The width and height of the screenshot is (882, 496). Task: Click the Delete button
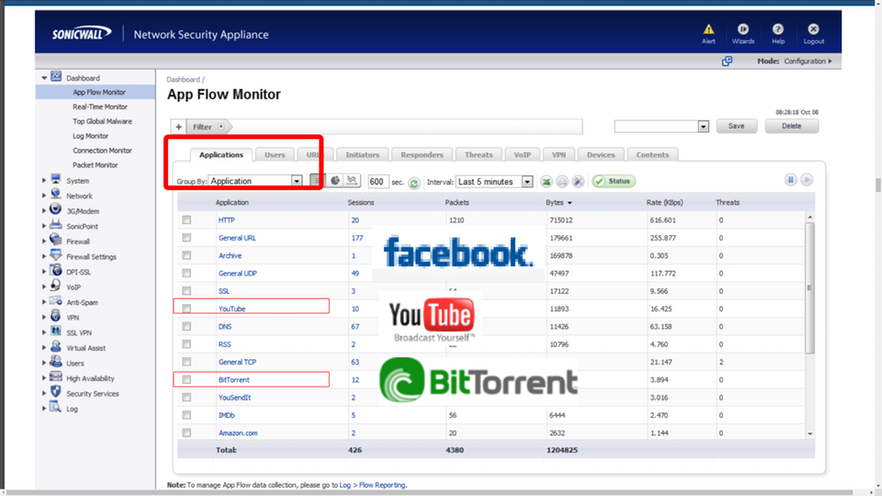(791, 126)
